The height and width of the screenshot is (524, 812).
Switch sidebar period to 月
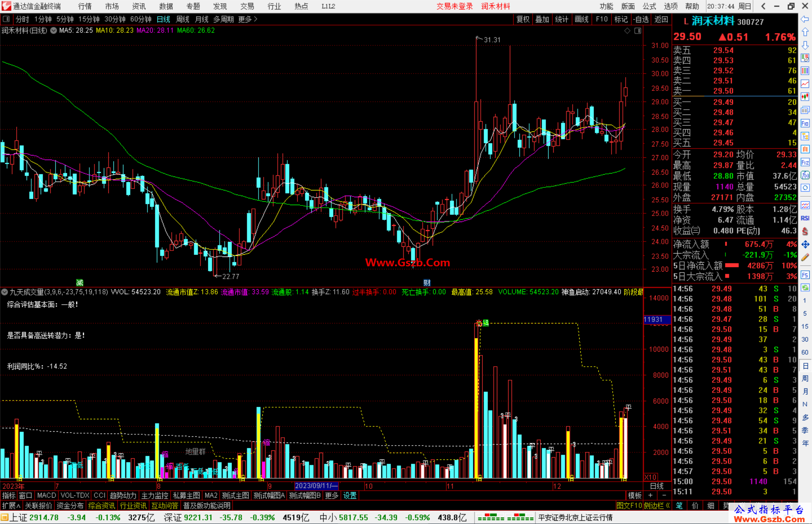coord(805,391)
